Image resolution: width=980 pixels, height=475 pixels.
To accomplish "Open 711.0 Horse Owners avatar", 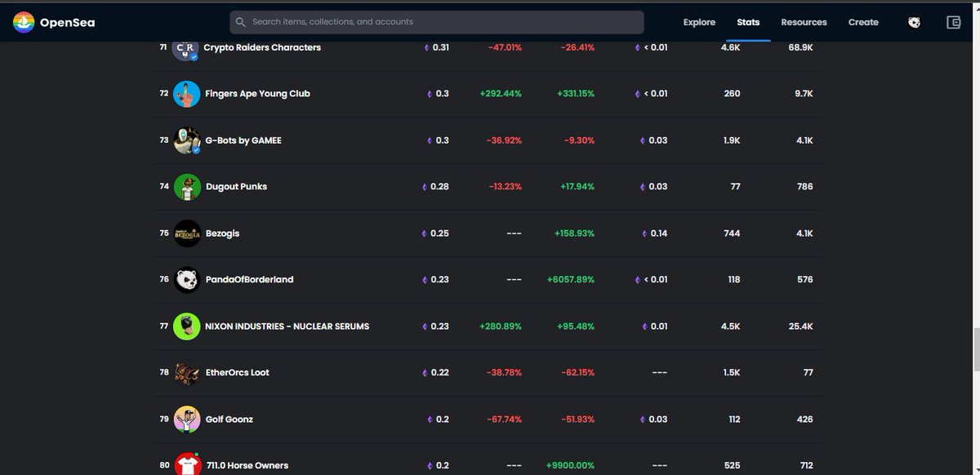I will click(186, 464).
